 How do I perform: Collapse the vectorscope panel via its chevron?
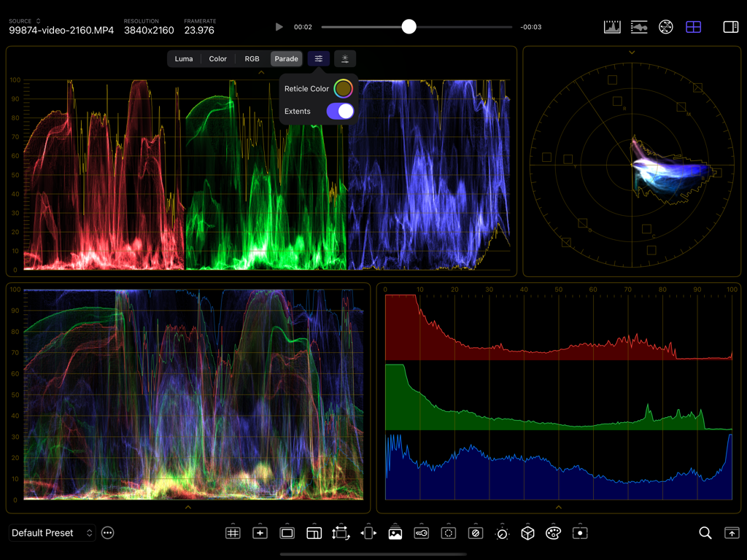pyautogui.click(x=632, y=52)
